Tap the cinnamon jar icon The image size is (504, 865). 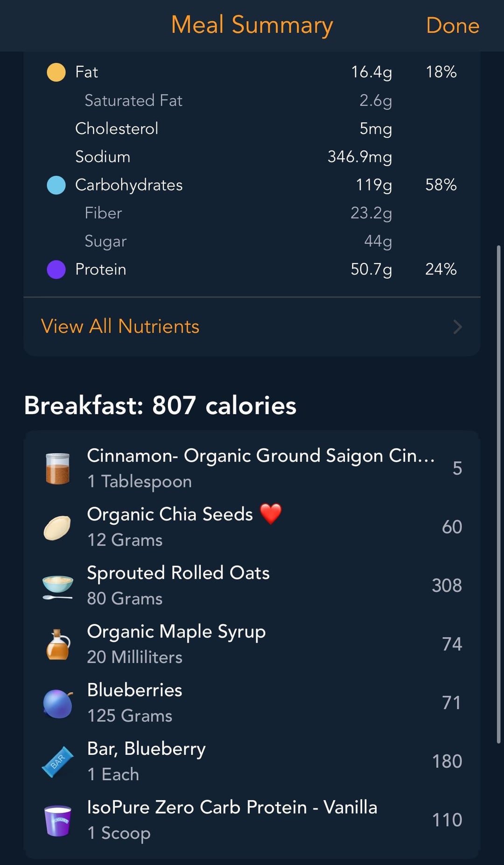pos(57,468)
